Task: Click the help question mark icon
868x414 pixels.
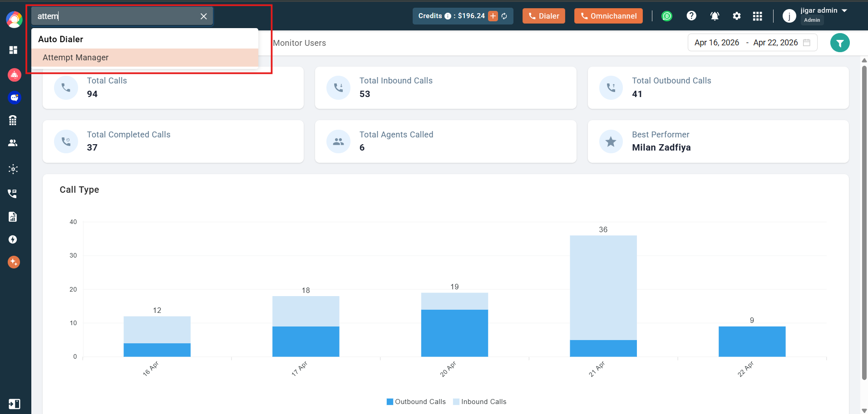Action: 691,16
